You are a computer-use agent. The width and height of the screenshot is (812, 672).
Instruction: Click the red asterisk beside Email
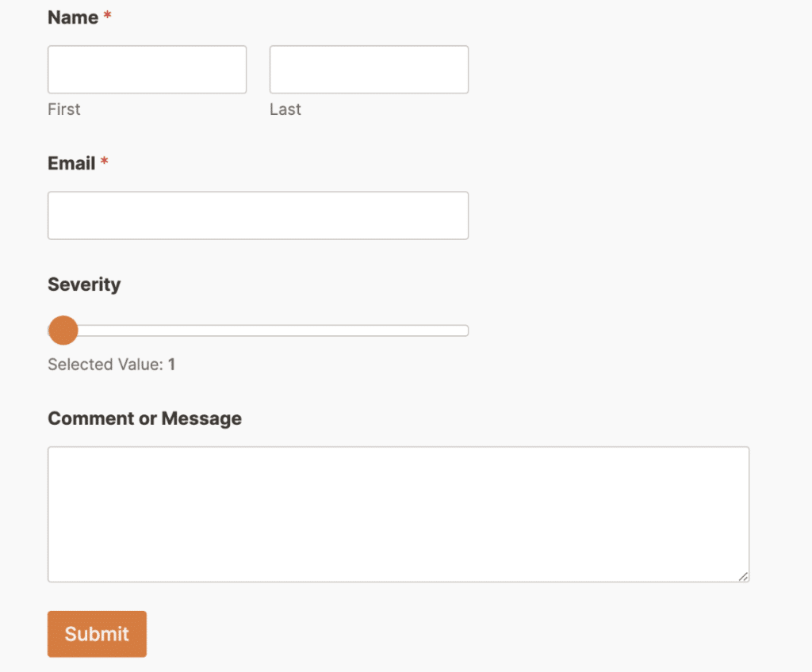[x=104, y=162]
